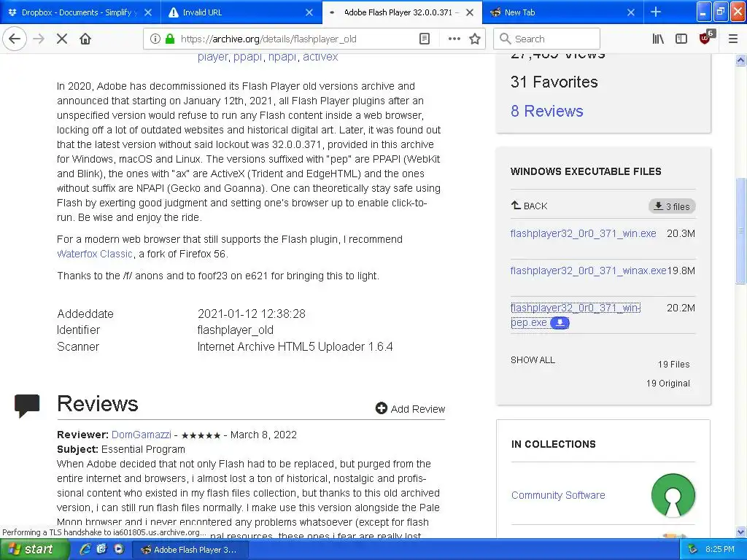View site information icon in address bar
Viewport: 747px width, 560px height.
pos(155,39)
